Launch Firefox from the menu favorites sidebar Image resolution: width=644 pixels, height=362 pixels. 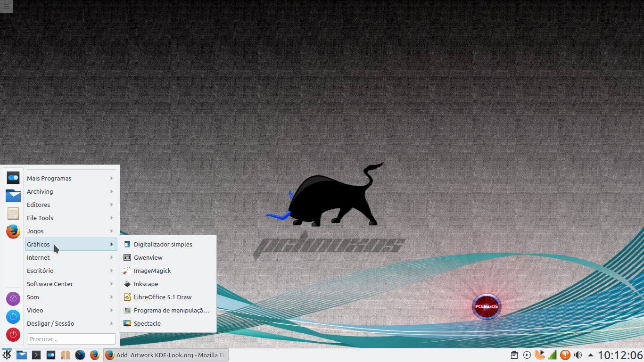click(13, 231)
